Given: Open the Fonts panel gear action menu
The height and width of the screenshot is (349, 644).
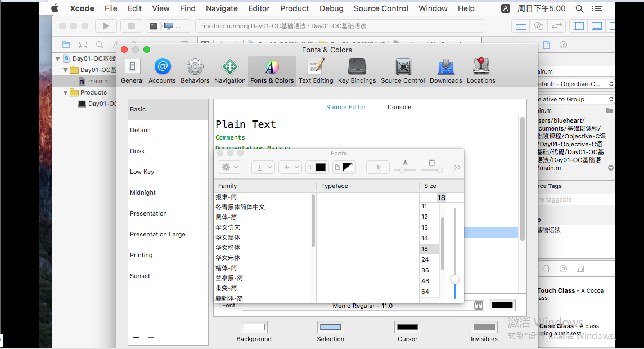Looking at the screenshot, I should coord(229,167).
